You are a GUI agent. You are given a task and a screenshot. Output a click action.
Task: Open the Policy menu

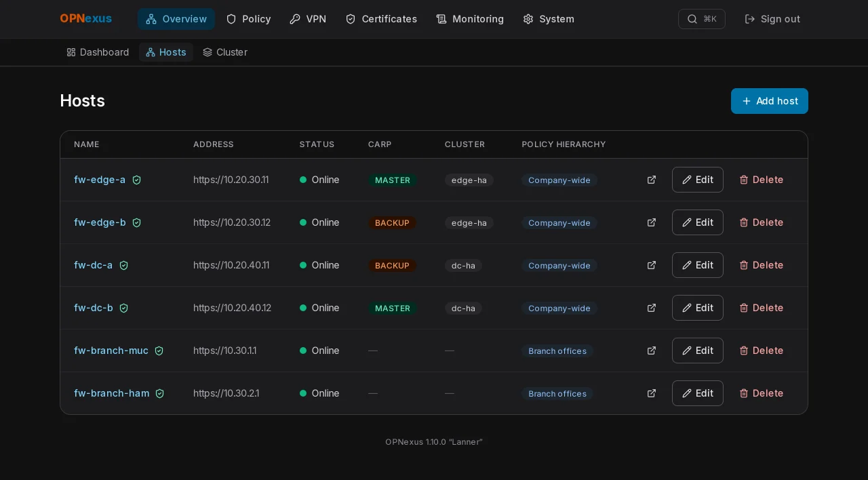pyautogui.click(x=248, y=19)
